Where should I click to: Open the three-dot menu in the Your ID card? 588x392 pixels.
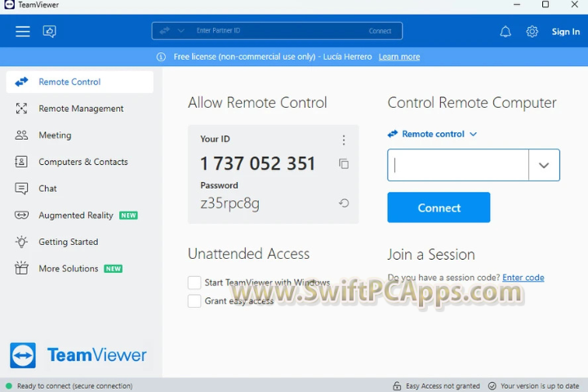click(344, 140)
